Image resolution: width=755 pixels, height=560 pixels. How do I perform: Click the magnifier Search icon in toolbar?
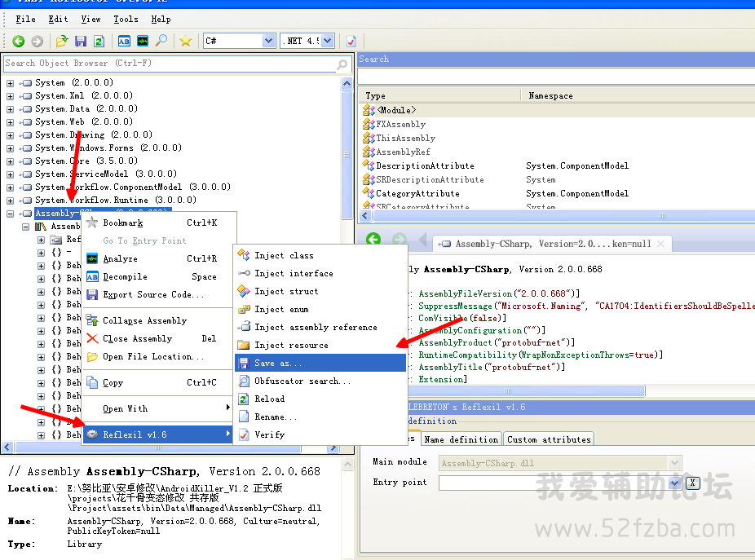click(161, 41)
